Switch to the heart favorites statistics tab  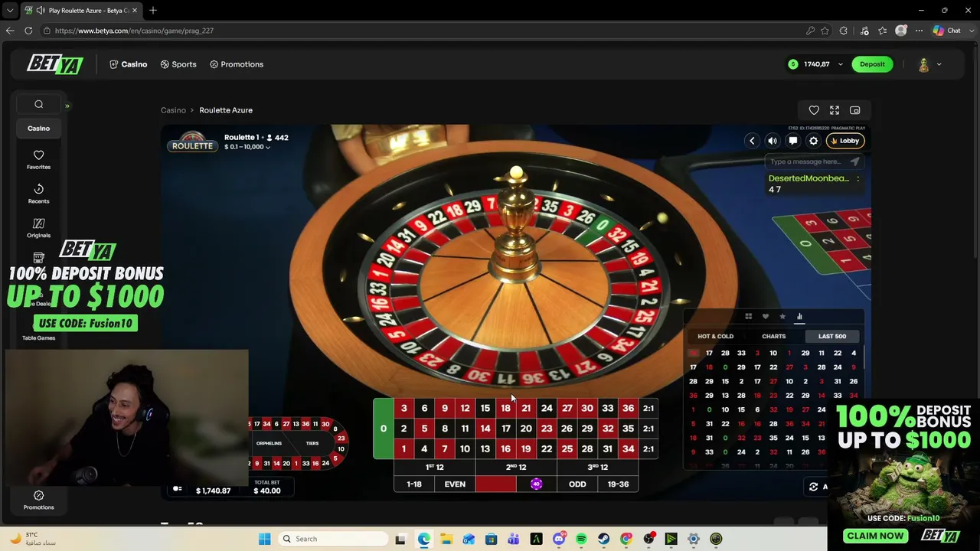(766, 316)
